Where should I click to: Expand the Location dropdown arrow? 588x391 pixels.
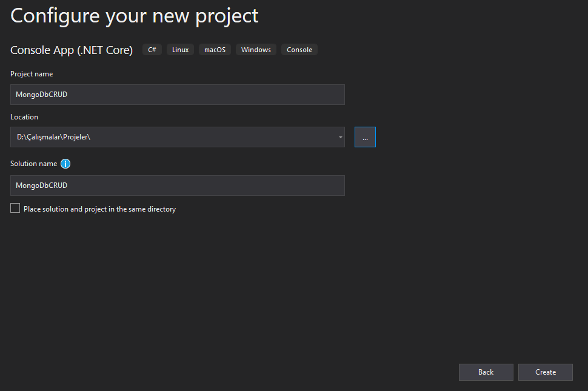(341, 137)
